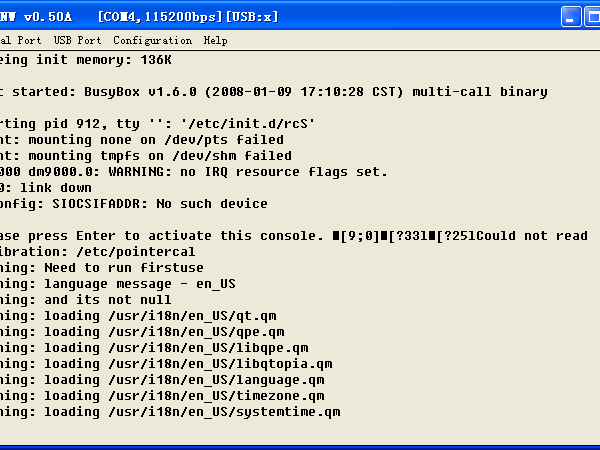Open the Serial Port menu
Screen dimensions: 600x450
point(20,41)
